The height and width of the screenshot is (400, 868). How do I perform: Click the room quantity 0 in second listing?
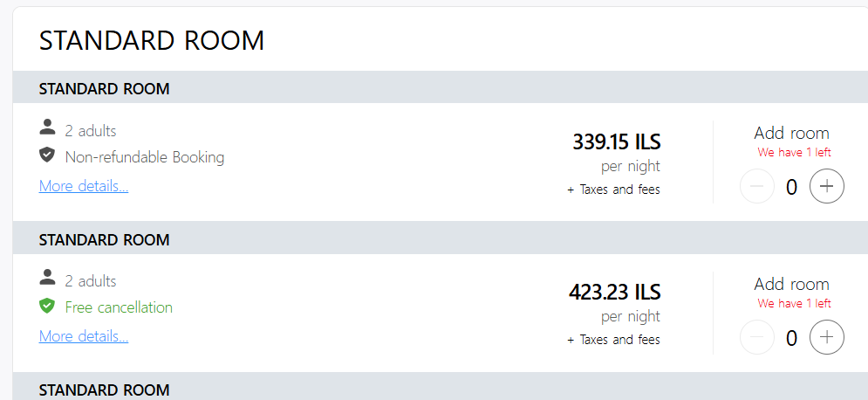(791, 338)
